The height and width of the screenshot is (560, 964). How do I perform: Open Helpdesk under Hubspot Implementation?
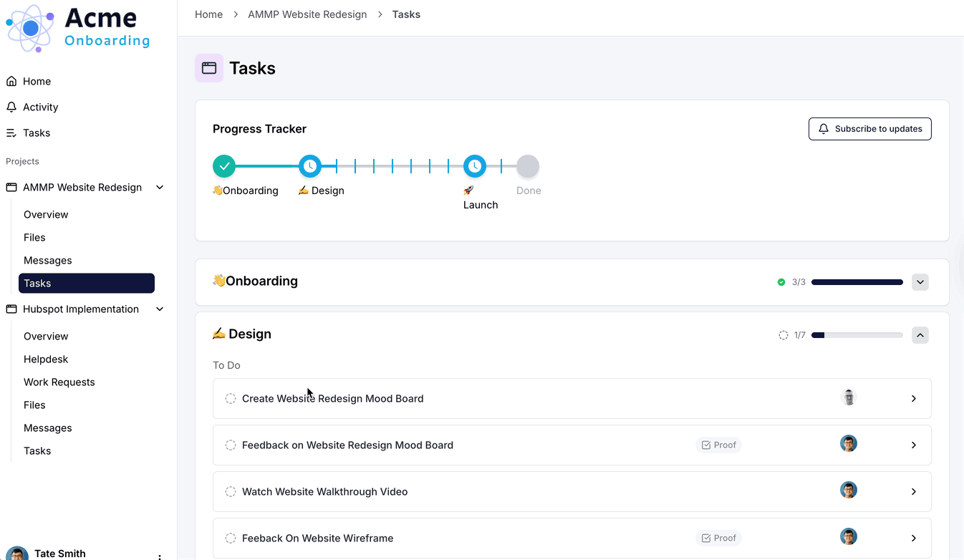[46, 359]
